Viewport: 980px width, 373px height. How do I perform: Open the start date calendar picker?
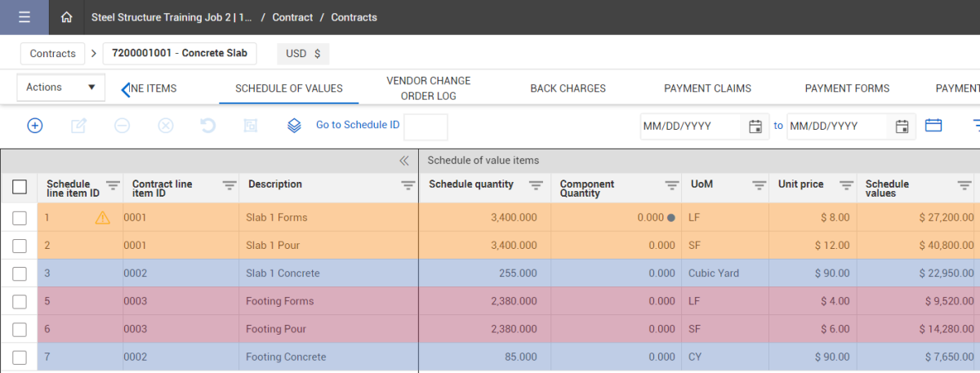[755, 127]
